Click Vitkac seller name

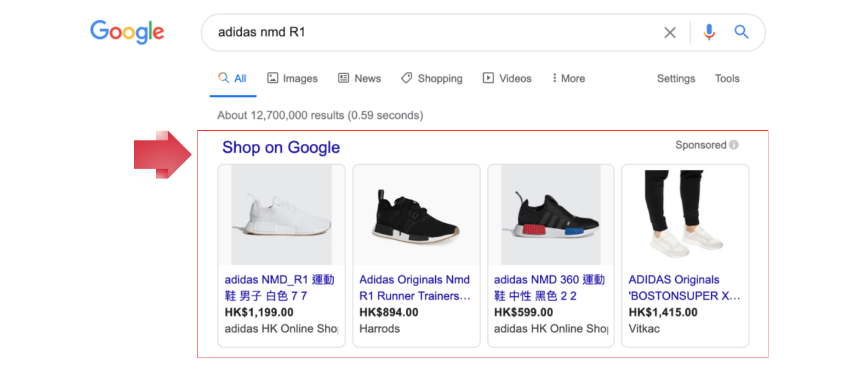[x=644, y=329]
